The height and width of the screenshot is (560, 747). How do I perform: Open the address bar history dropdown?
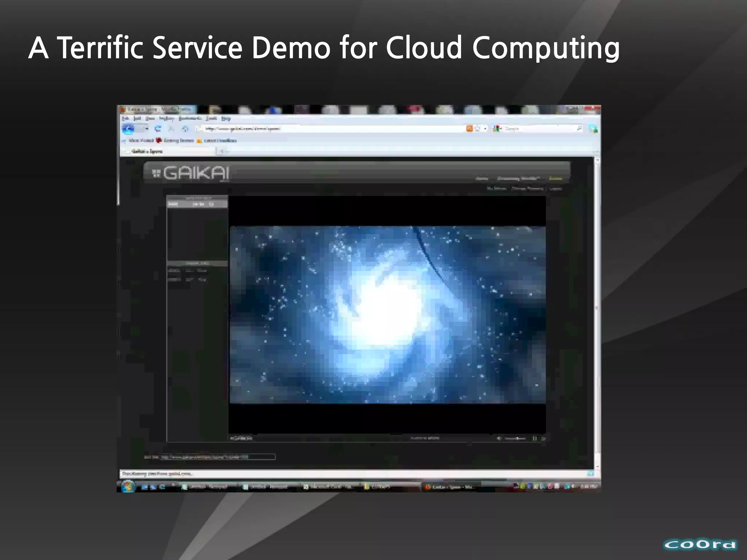(485, 129)
